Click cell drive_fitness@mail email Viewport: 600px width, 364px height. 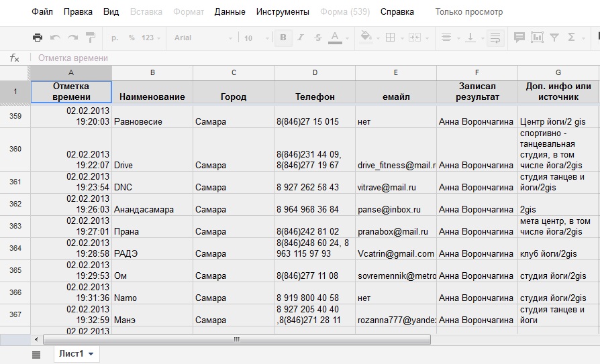coord(396,149)
